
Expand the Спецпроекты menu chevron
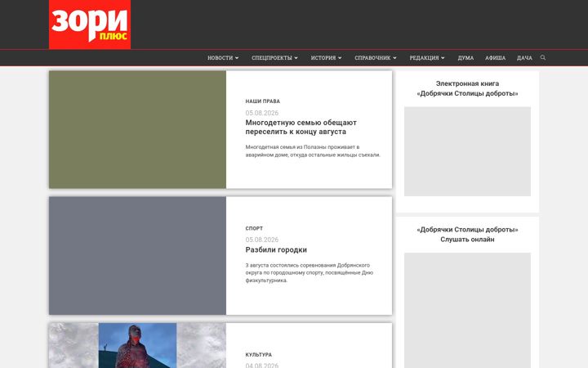[x=296, y=58]
